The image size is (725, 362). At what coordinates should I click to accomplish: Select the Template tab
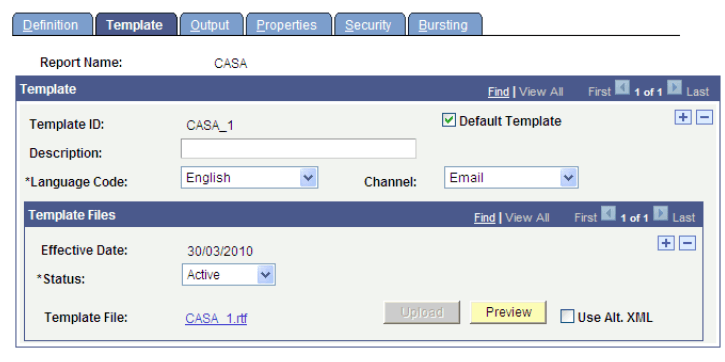point(135,25)
